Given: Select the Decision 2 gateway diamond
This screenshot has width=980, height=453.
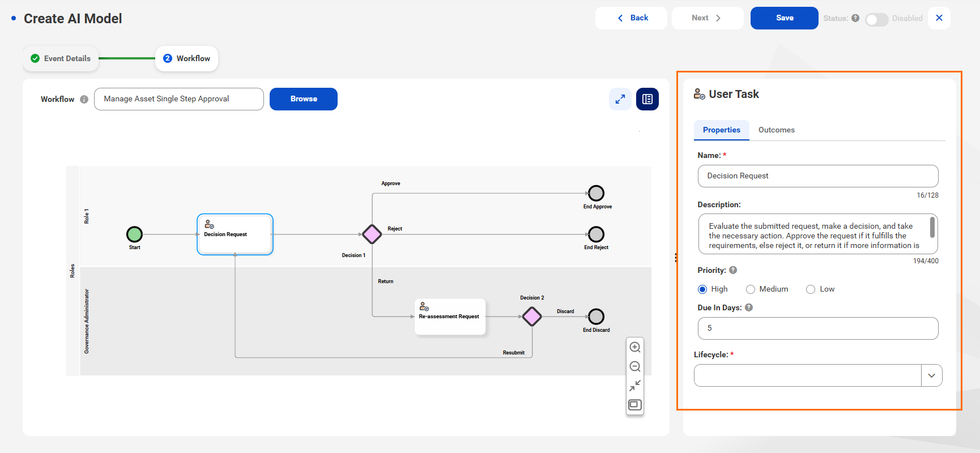Looking at the screenshot, I should point(532,317).
